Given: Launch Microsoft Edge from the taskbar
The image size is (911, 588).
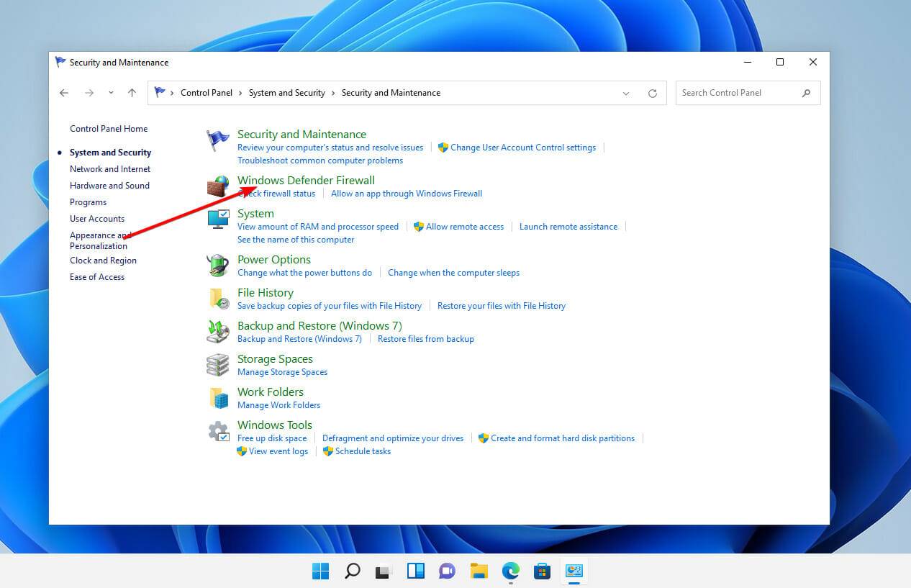Looking at the screenshot, I should 510,571.
